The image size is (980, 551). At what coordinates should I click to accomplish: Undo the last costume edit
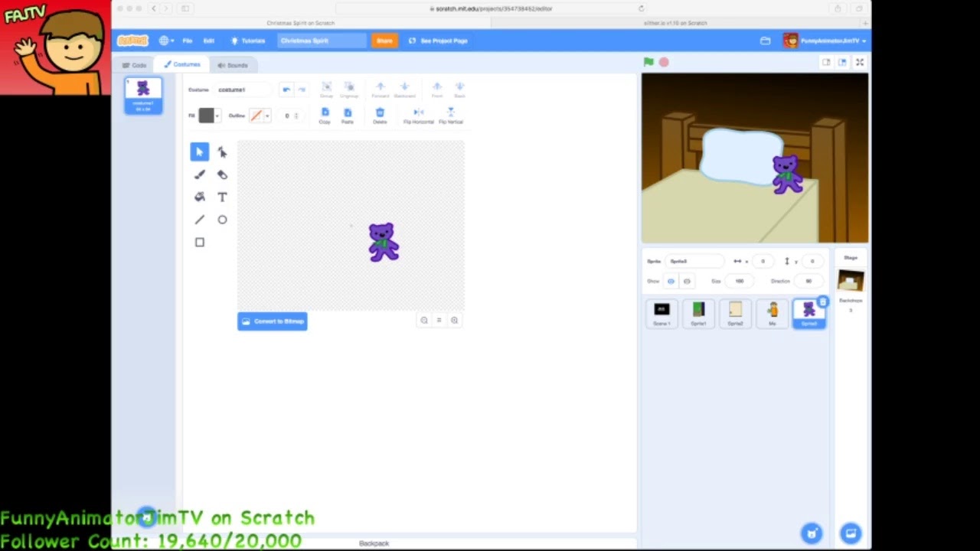pos(286,90)
